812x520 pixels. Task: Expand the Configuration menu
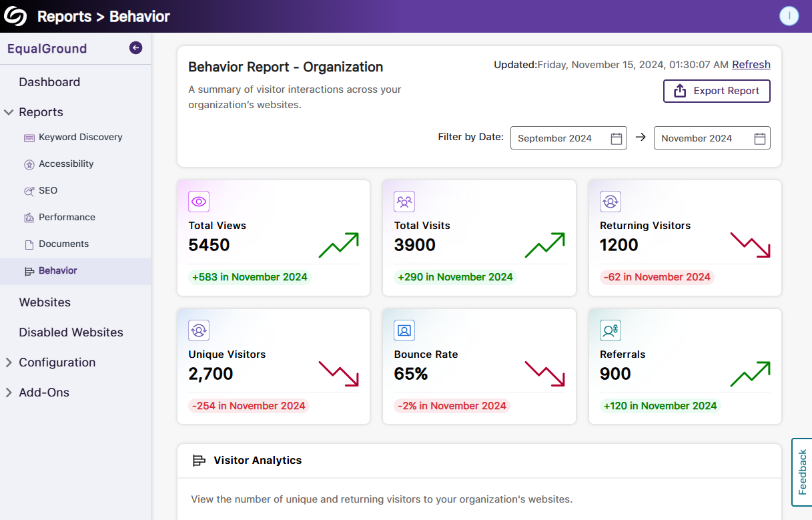tap(9, 362)
